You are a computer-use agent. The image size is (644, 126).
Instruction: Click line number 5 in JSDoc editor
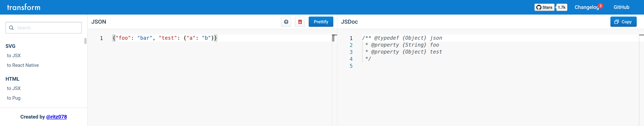click(x=351, y=66)
